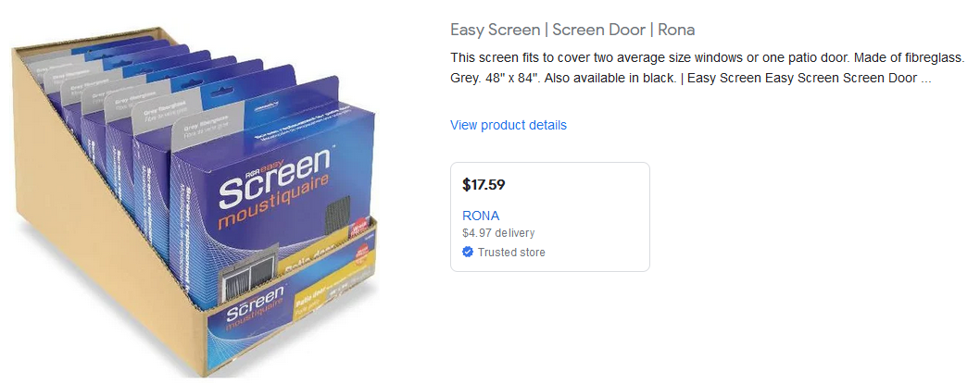980x383 pixels.
Task: Click the "Also available in black" text
Action: pyautogui.click(x=609, y=79)
